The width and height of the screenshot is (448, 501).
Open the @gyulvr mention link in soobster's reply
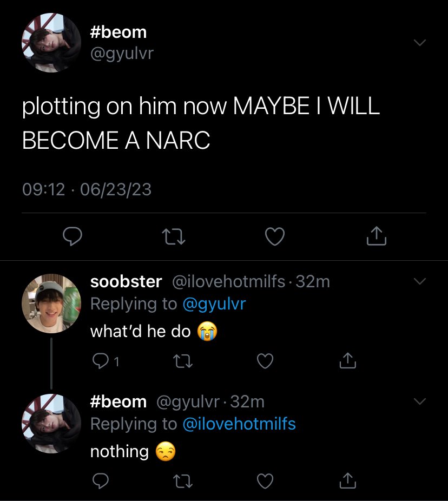(214, 304)
